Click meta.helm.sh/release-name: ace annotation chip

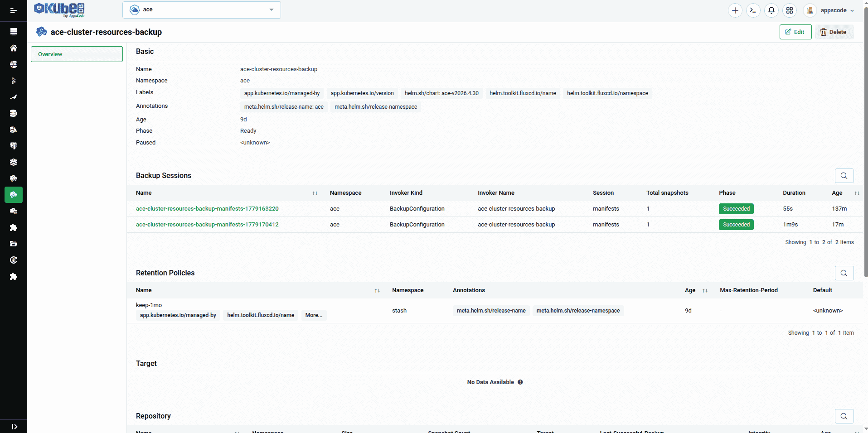pos(284,107)
